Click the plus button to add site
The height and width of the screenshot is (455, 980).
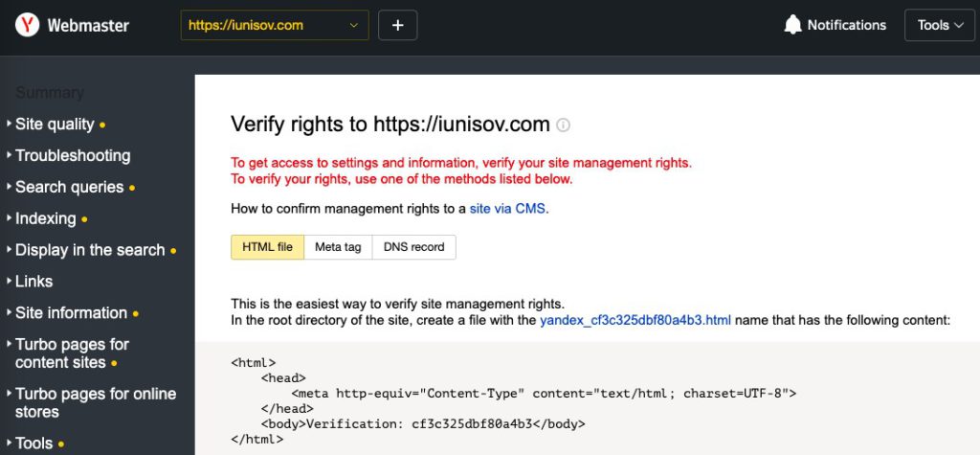pyautogui.click(x=397, y=25)
